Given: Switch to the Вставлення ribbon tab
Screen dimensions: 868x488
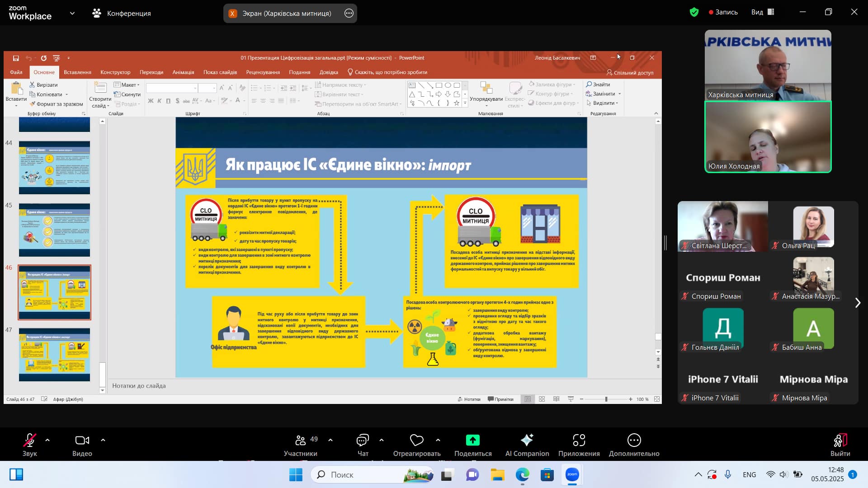Looking at the screenshot, I should pyautogui.click(x=77, y=72).
